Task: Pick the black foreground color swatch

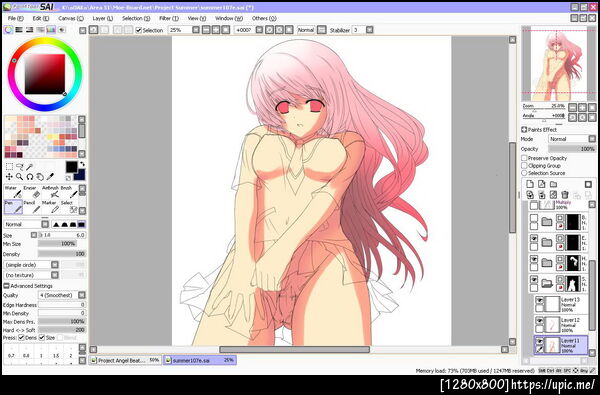Action: tap(71, 167)
